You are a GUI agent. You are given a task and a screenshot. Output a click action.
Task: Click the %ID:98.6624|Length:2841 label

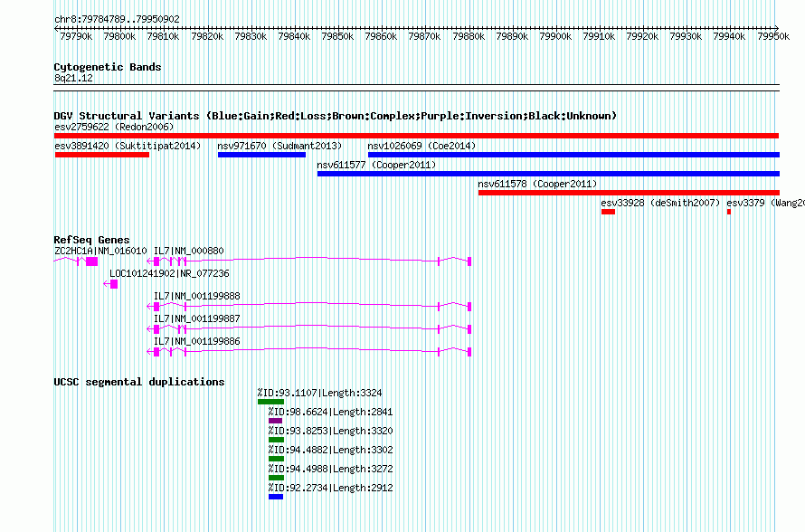click(331, 412)
